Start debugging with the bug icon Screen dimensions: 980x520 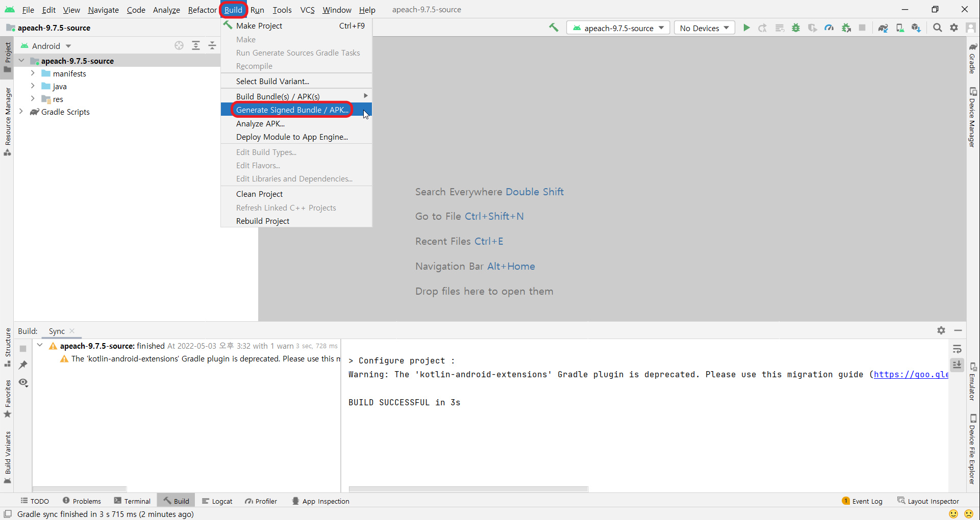coord(795,28)
